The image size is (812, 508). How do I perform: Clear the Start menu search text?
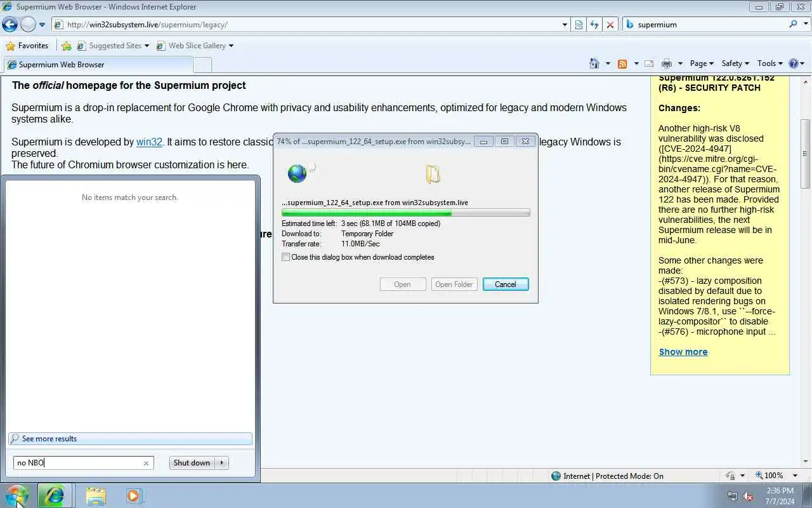tap(146, 463)
